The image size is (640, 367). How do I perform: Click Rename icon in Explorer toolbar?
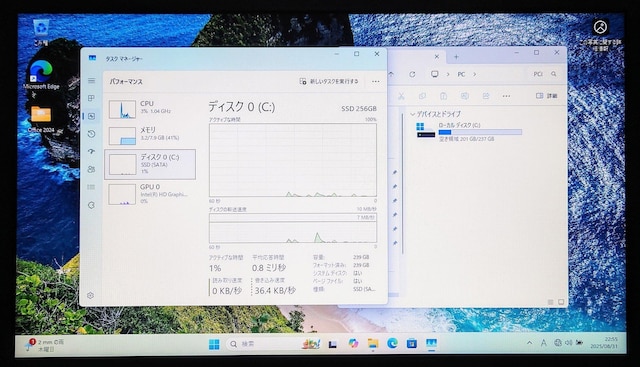coord(464,96)
